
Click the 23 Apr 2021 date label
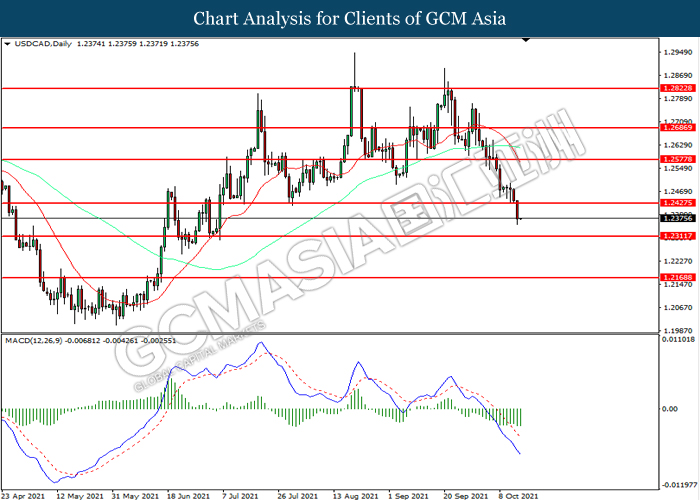[22, 496]
